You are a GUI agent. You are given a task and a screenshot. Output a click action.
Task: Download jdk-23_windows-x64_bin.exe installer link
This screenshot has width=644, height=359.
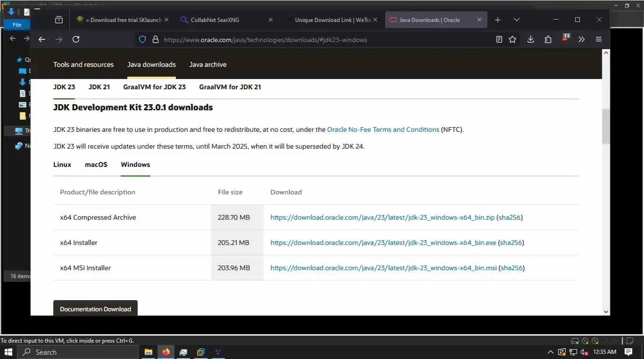pos(383,243)
